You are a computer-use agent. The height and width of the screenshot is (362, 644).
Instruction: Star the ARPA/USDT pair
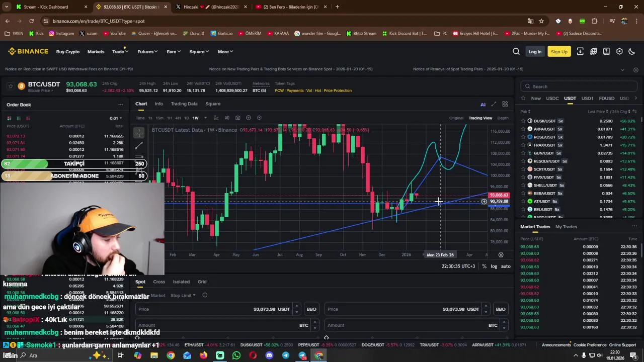click(523, 129)
